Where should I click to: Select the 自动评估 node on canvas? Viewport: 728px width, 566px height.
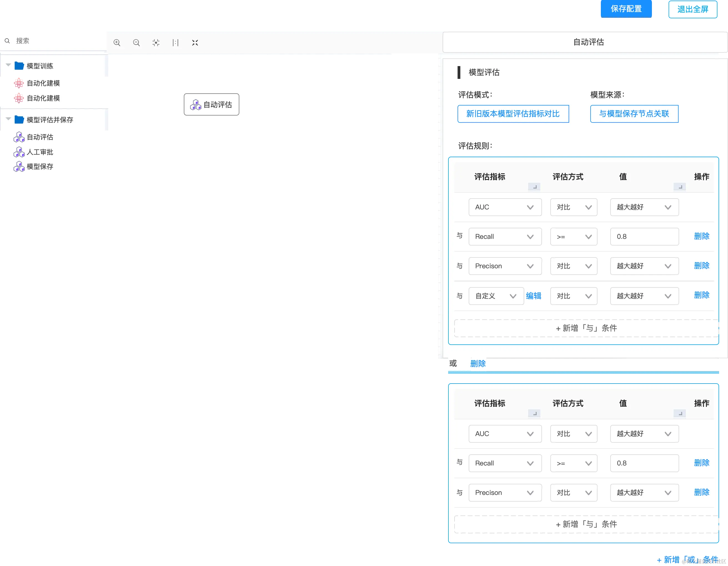click(x=211, y=105)
